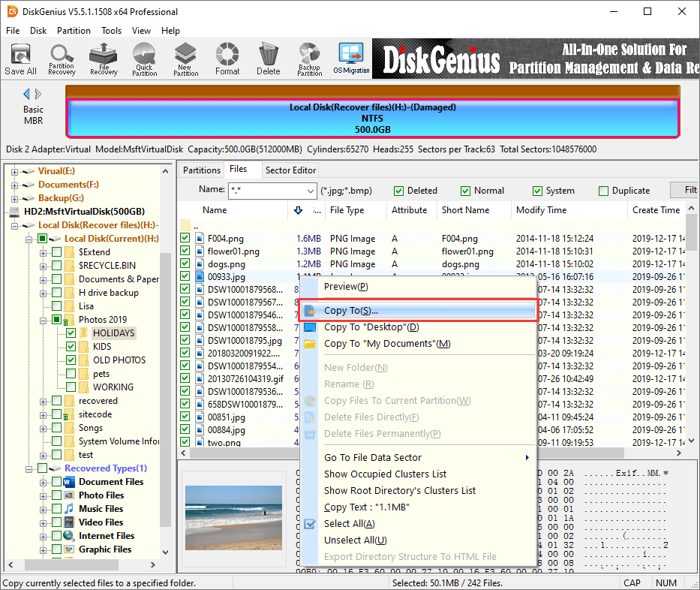Expand the recovered folder node
The image size is (700, 590).
[x=43, y=402]
